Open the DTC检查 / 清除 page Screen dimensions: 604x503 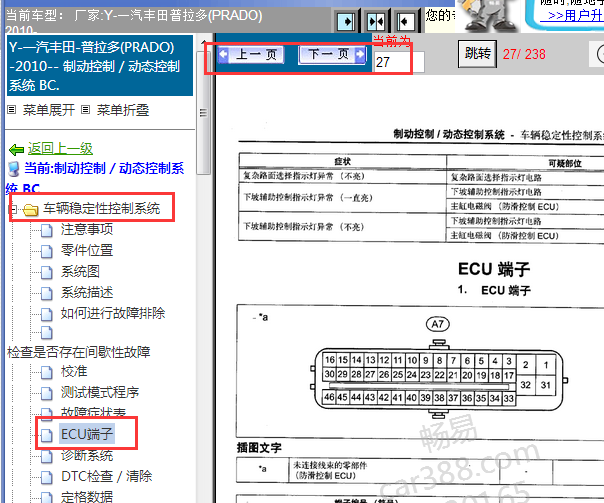click(x=107, y=476)
